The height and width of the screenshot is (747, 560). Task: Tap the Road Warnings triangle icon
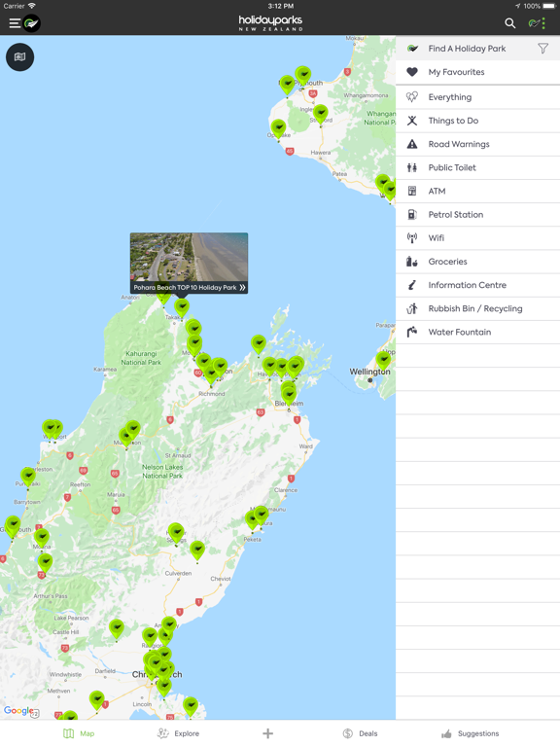coord(412,144)
